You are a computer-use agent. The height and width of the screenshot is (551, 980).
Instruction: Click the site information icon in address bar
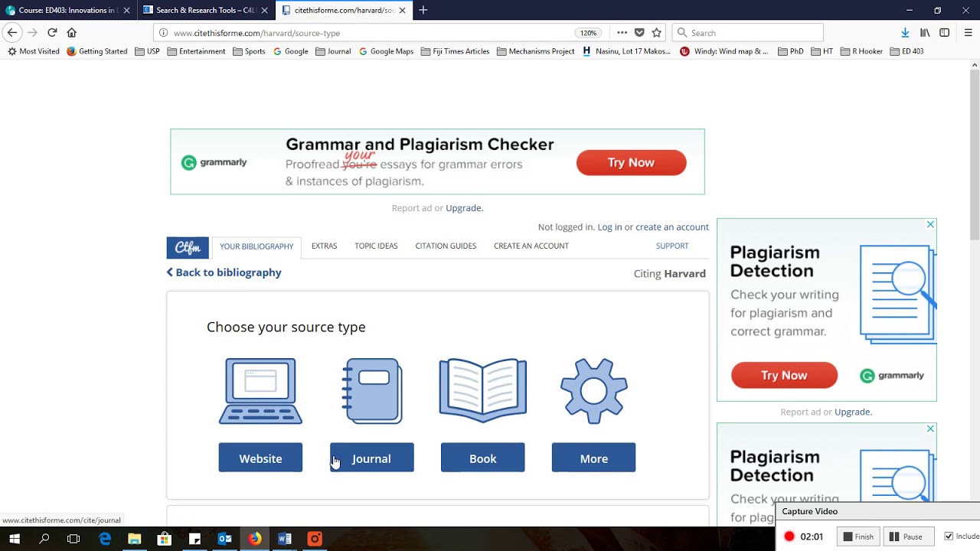tap(163, 33)
